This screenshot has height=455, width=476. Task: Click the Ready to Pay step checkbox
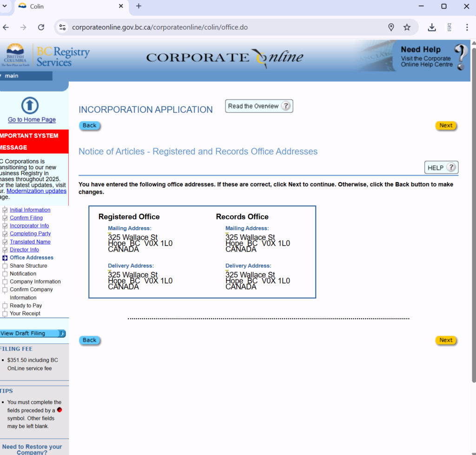click(5, 306)
